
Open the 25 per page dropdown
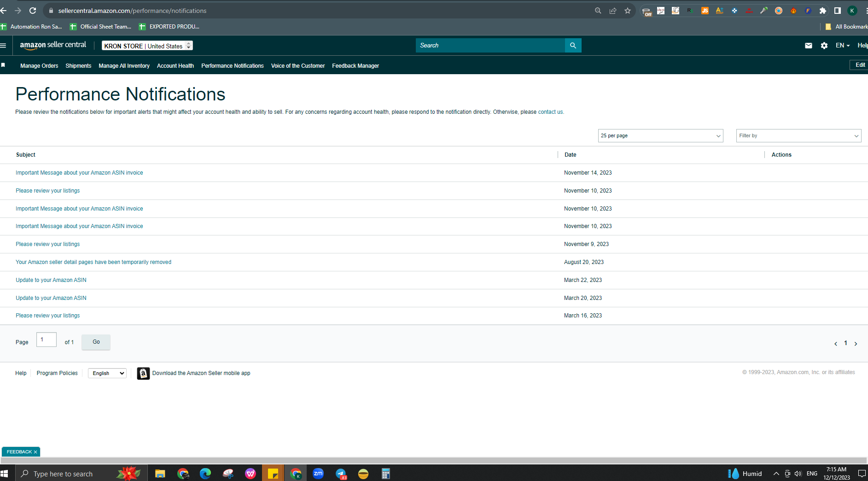661,136
